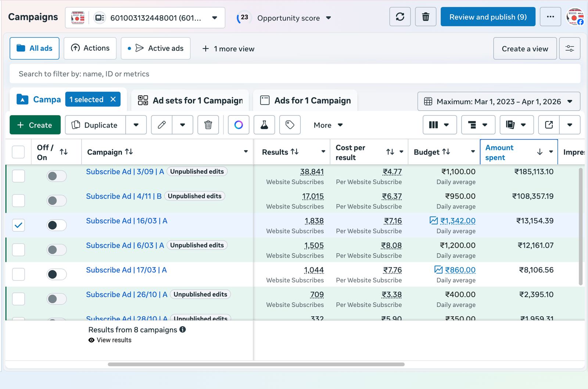The image size is (588, 389).
Task: Check the Subscribe Ad | 3/09 | A checkbox
Action: [18, 176]
